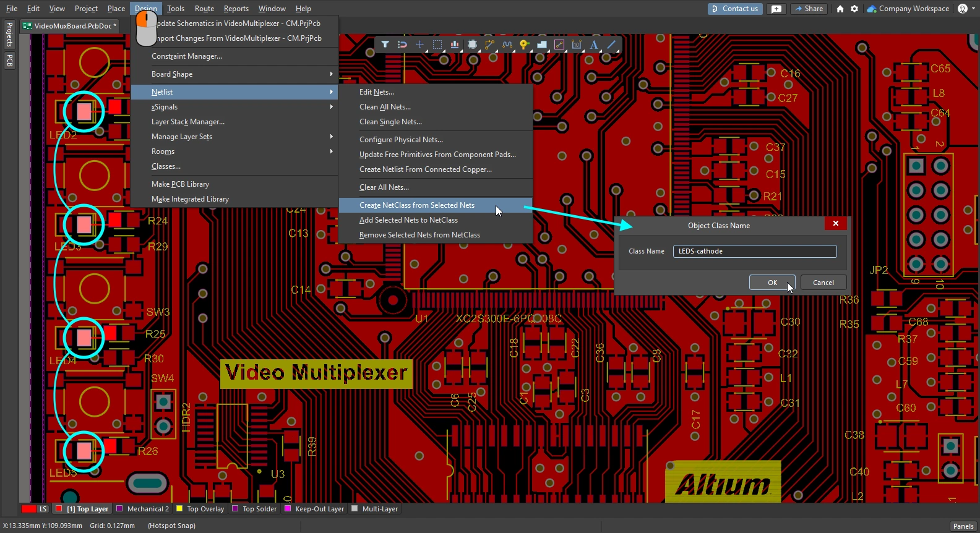Image resolution: width=980 pixels, height=533 pixels.
Task: Open the user account dropdown arrow
Action: (x=973, y=9)
